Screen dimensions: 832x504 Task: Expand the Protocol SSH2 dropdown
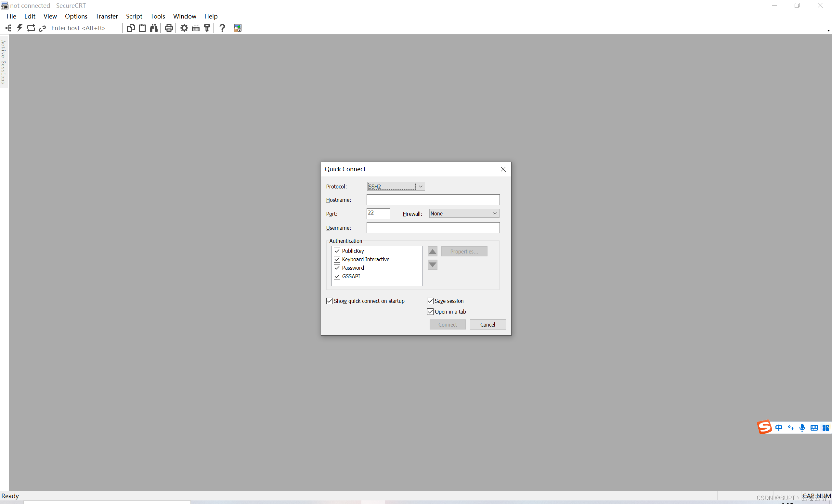[x=420, y=187]
